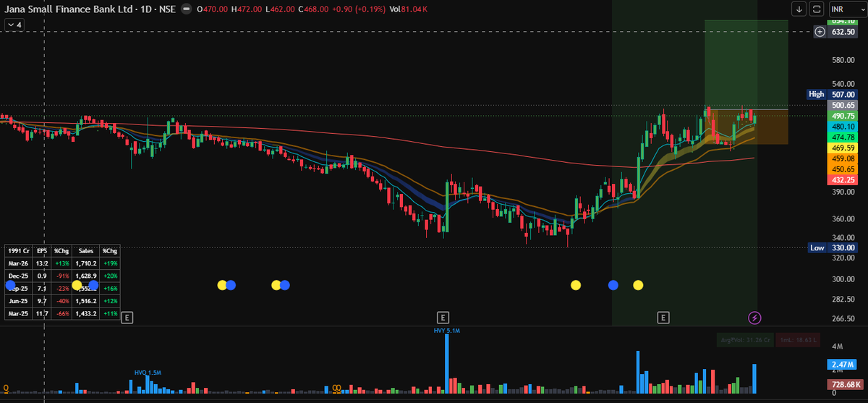Viewport: 868px width, 403px height.
Task: Click the Mar-26 sales change +19% cell
Action: pos(111,263)
